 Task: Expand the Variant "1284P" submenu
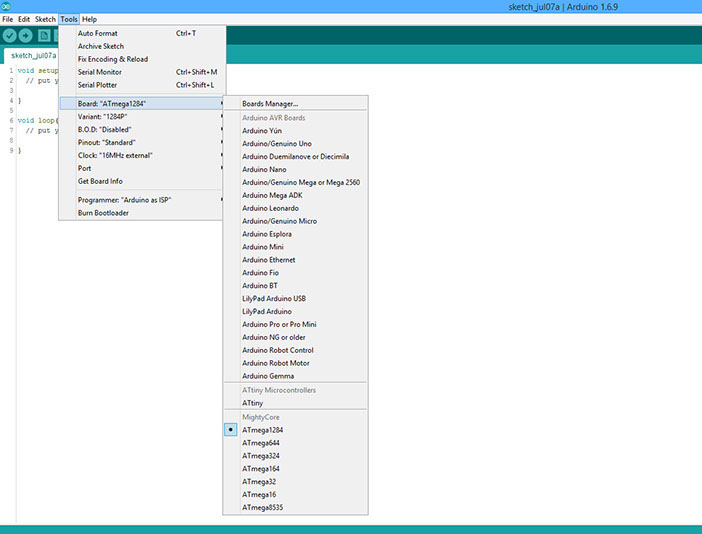[141, 116]
